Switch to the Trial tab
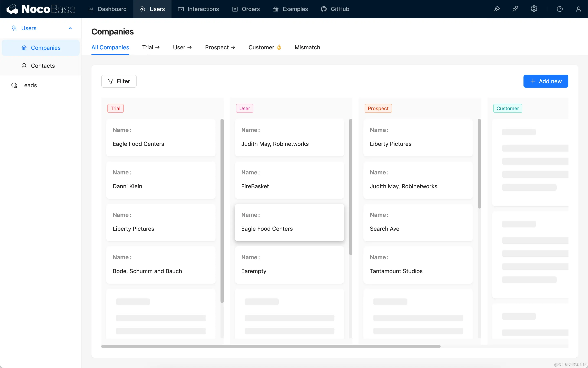Screen dimensions: 588x368 pos(151,47)
